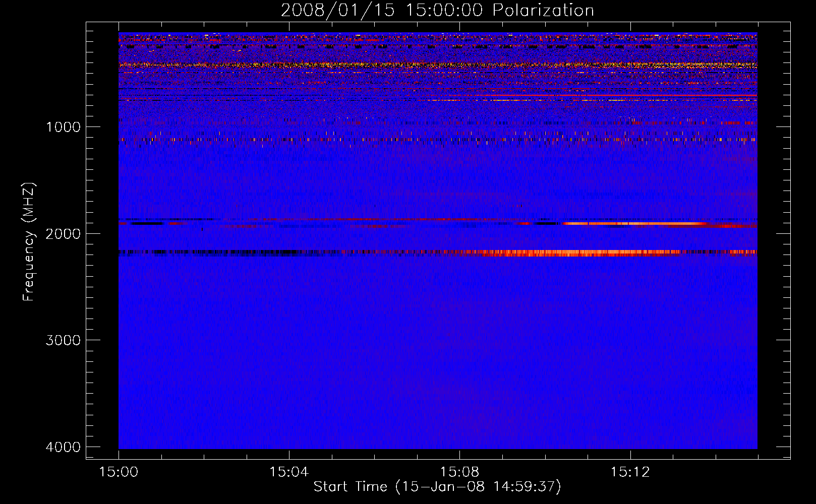Click the 15:00 time tick label
816x504 pixels.
pos(119,472)
